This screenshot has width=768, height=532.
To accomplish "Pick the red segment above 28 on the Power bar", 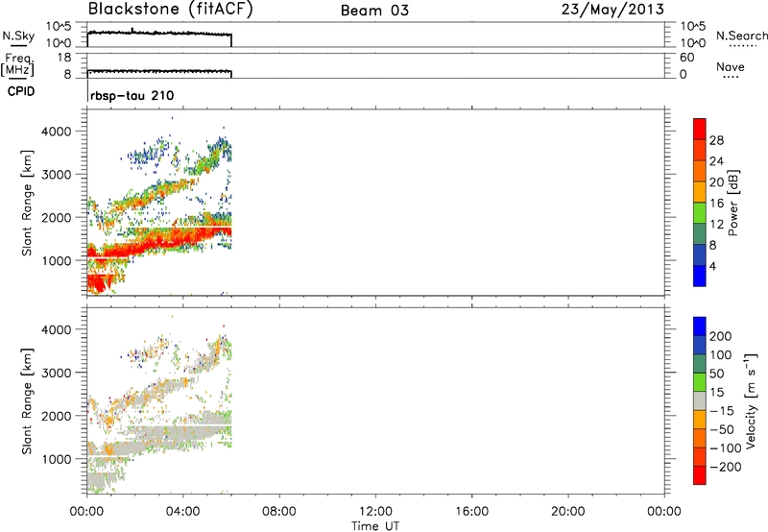I will (700, 129).
